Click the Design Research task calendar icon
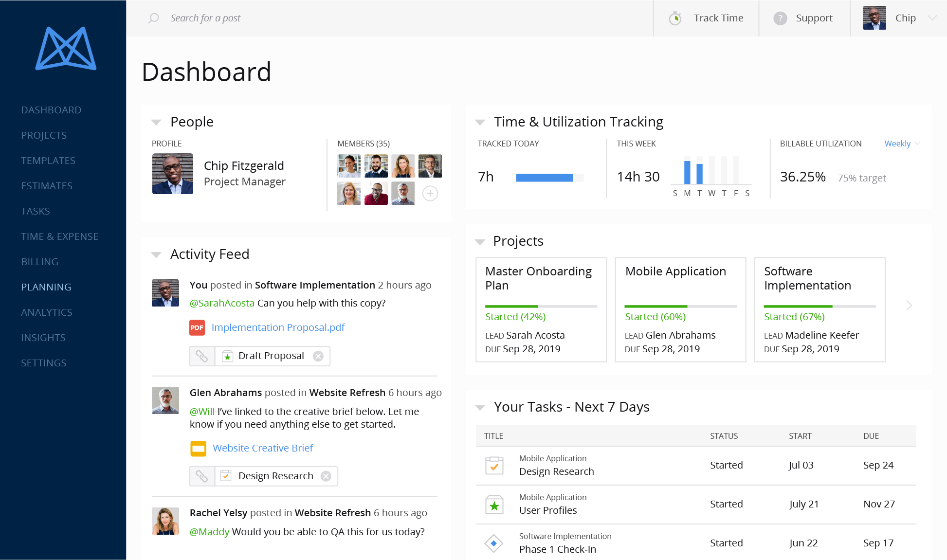Image resolution: width=947 pixels, height=560 pixels. point(494,465)
